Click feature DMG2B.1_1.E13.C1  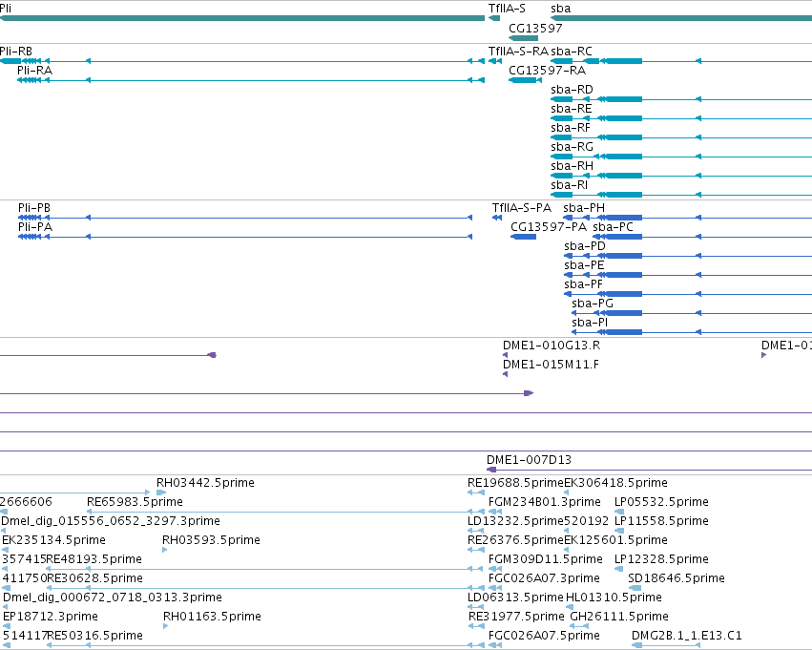687,637
